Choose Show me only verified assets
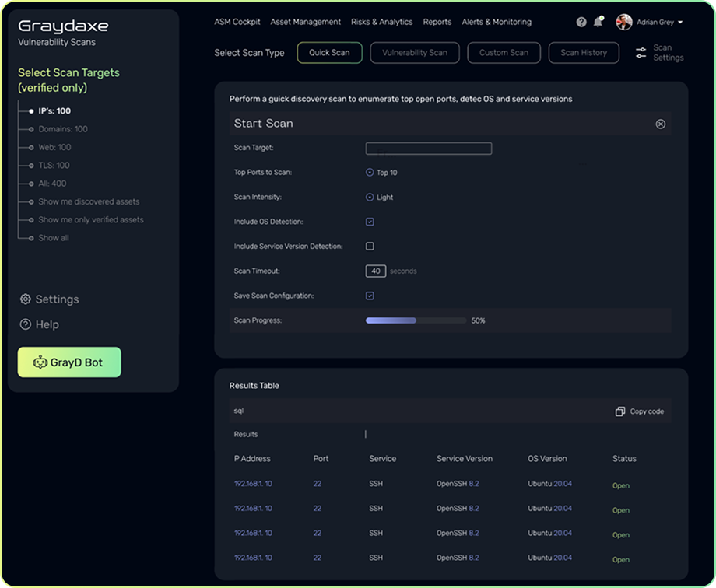Screen dimensions: 716x588 [x=90, y=220]
